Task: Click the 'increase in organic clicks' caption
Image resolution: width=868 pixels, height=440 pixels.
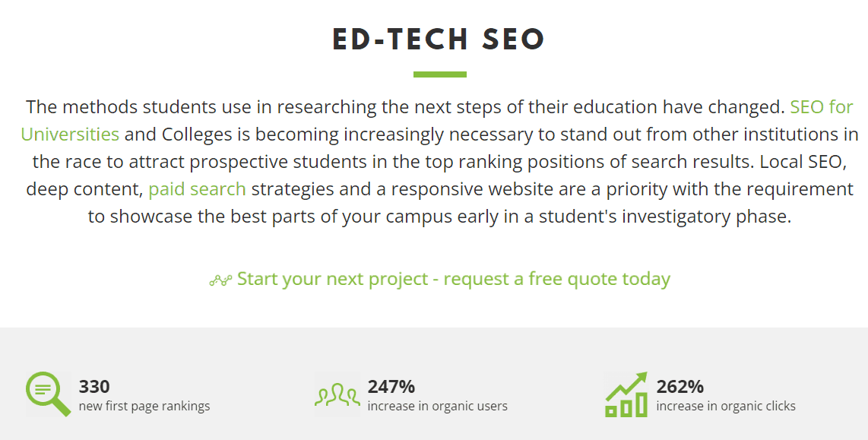Action: (726, 406)
